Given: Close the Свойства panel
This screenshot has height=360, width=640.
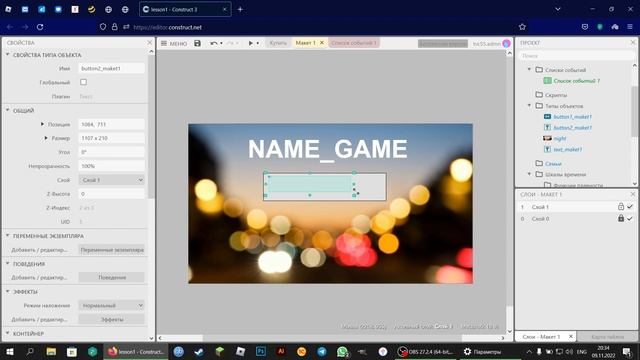Looking at the screenshot, I should click(x=149, y=42).
